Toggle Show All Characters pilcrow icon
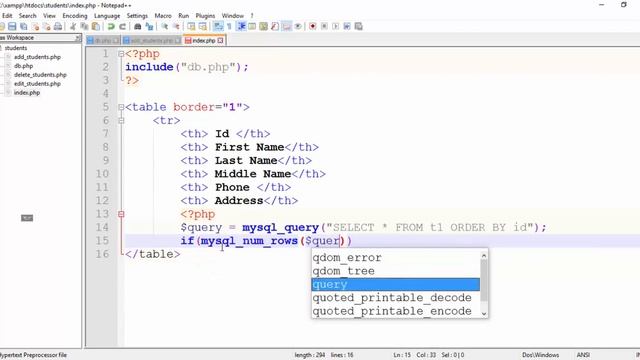Screen dimensions: 640x360 click(229, 27)
